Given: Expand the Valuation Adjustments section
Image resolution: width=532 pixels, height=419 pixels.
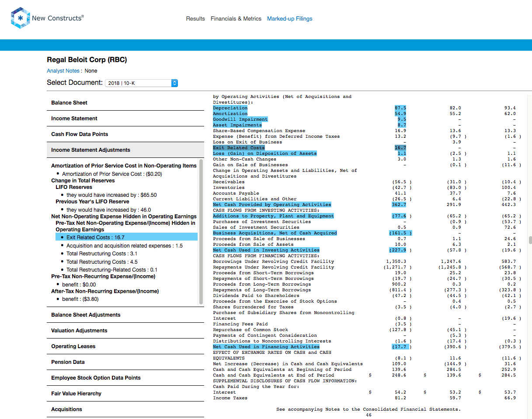Looking at the screenshot, I should point(125,331).
